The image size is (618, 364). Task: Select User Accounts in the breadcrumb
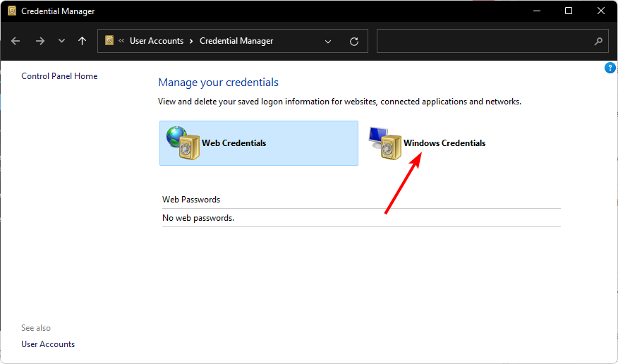[157, 41]
